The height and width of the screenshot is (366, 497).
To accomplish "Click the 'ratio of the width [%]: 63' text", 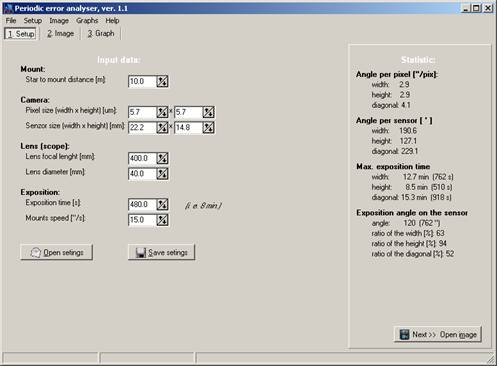I will [408, 233].
